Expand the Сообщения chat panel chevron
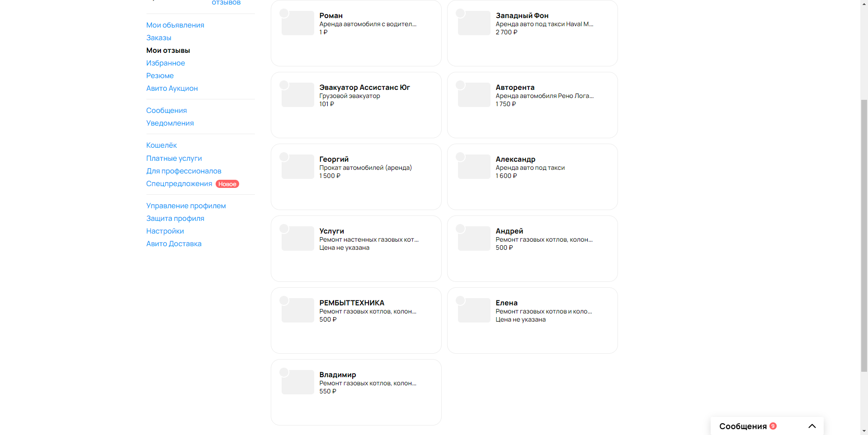The height and width of the screenshot is (435, 868). click(812, 426)
